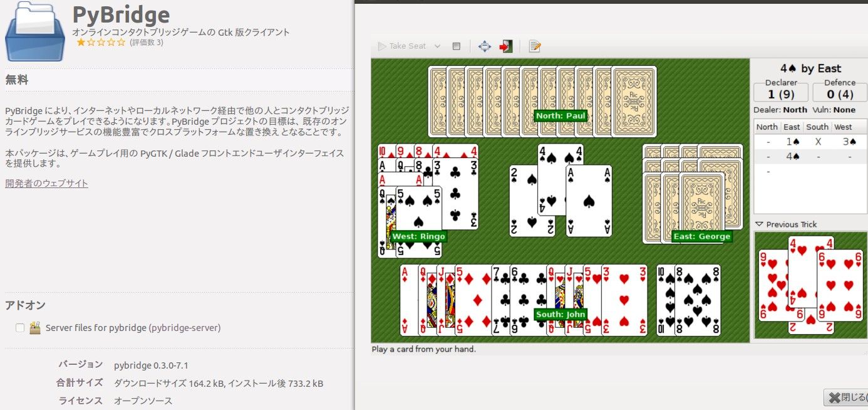Image resolution: width=868 pixels, height=410 pixels.
Task: Click the Ace of spades in the current trick
Action: pos(589,201)
